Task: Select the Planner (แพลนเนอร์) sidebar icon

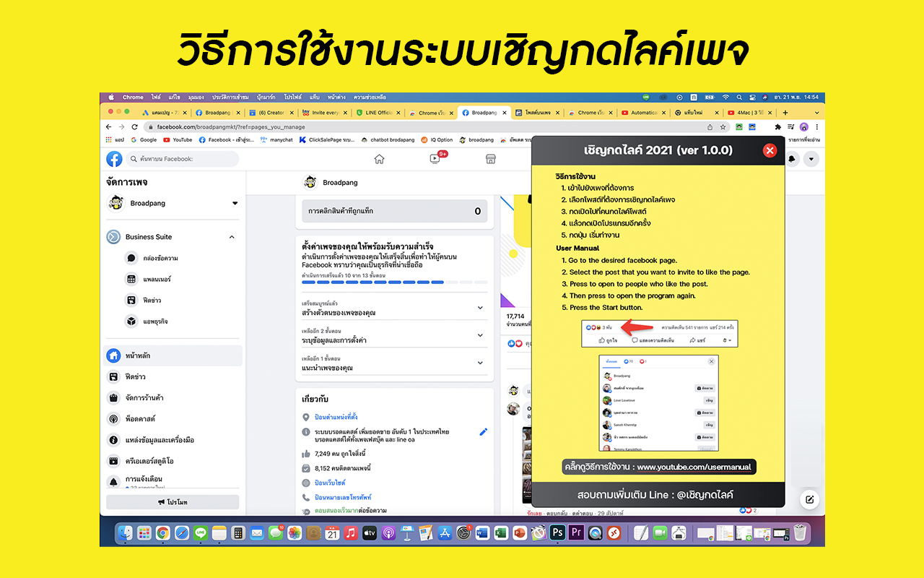Action: pyautogui.click(x=144, y=279)
